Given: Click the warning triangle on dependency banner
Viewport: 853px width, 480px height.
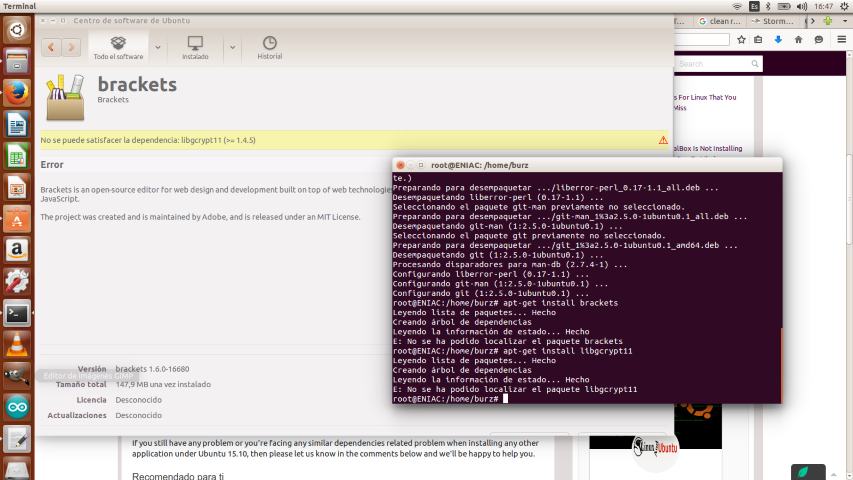Looking at the screenshot, I should coord(663,140).
